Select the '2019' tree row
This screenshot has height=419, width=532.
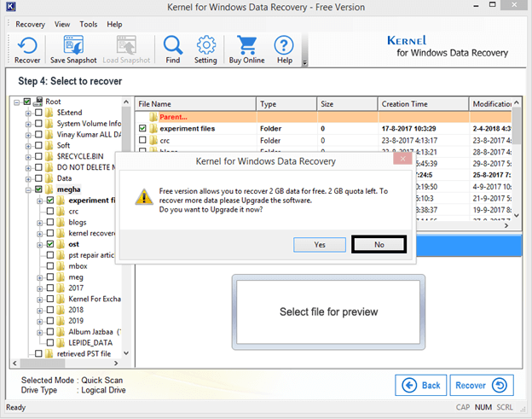(x=76, y=321)
